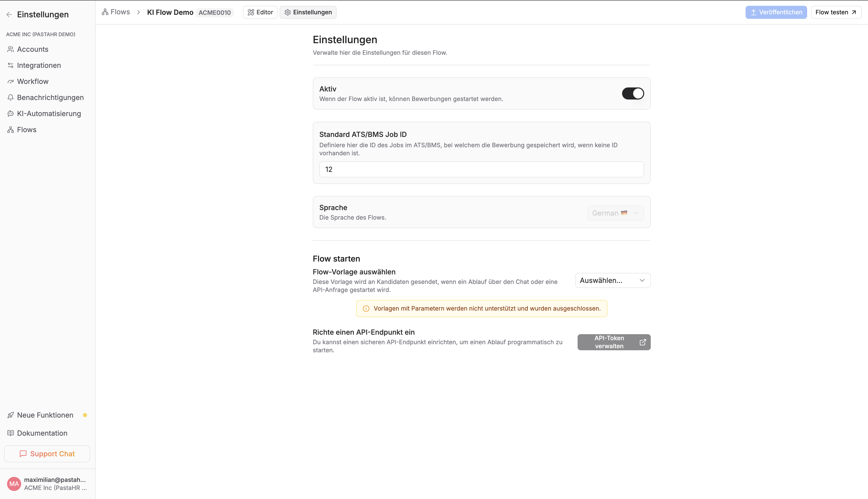The image size is (868, 499).
Task: Click the Dokumentation book icon
Action: tap(11, 433)
